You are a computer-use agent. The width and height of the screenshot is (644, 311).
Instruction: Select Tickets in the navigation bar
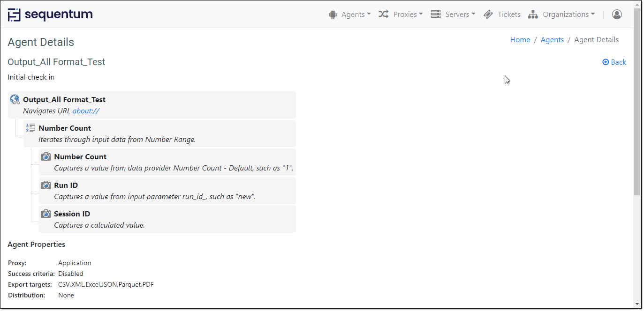tap(509, 14)
